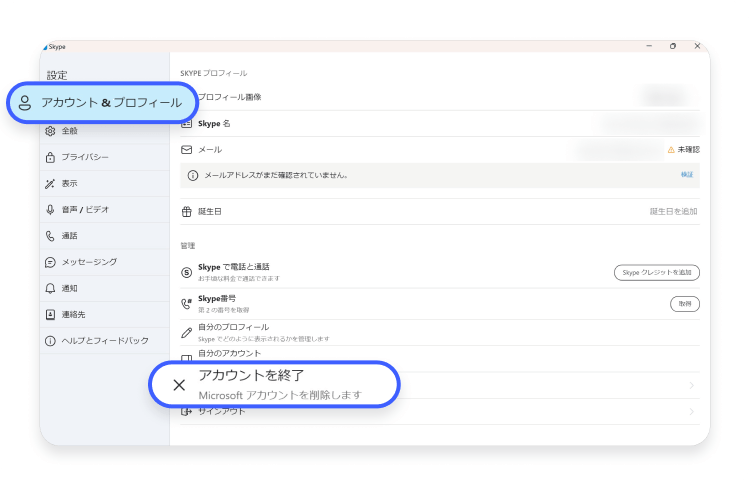This screenshot has height=486, width=751.
Task: Click the 未確認 warning triangle icon
Action: click(671, 150)
